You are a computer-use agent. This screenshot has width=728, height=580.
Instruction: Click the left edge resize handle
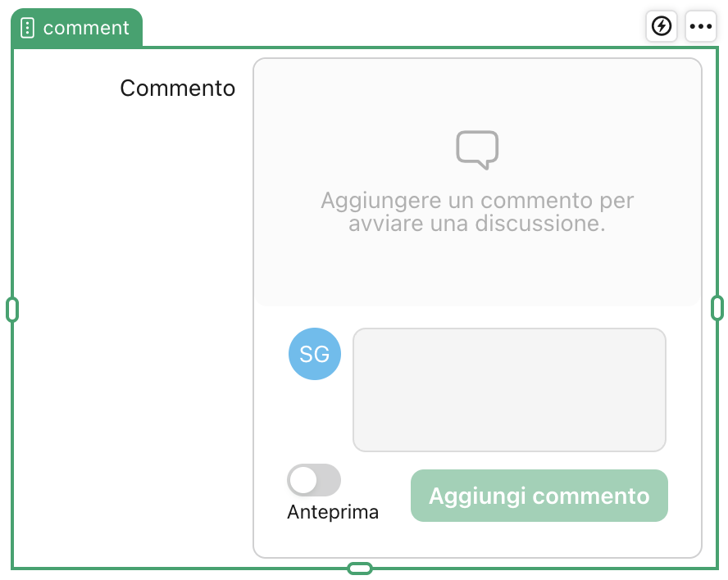(x=12, y=309)
